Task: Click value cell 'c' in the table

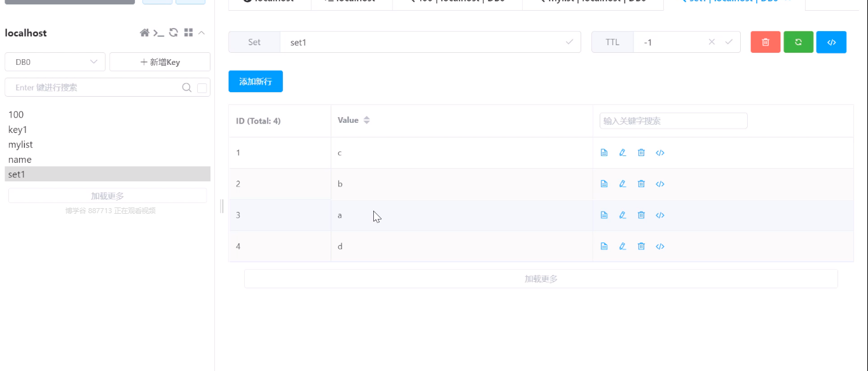Action: tap(462, 153)
